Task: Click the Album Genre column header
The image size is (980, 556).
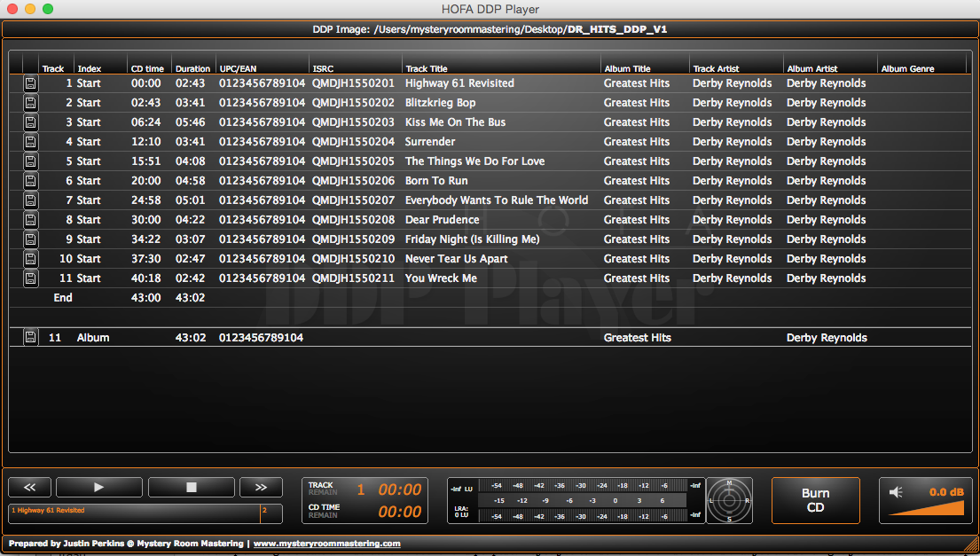Action: 907,68
